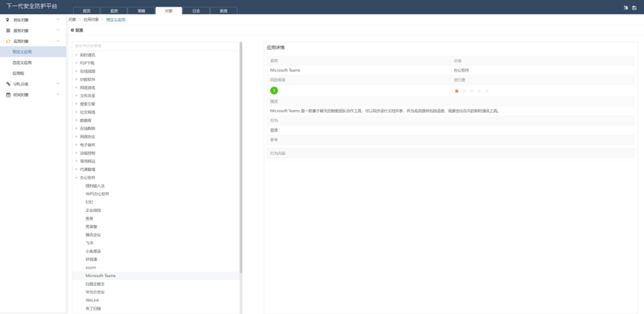Select 布丁扫描 in the tree
Image resolution: width=644 pixels, height=314 pixels.
[x=93, y=308]
